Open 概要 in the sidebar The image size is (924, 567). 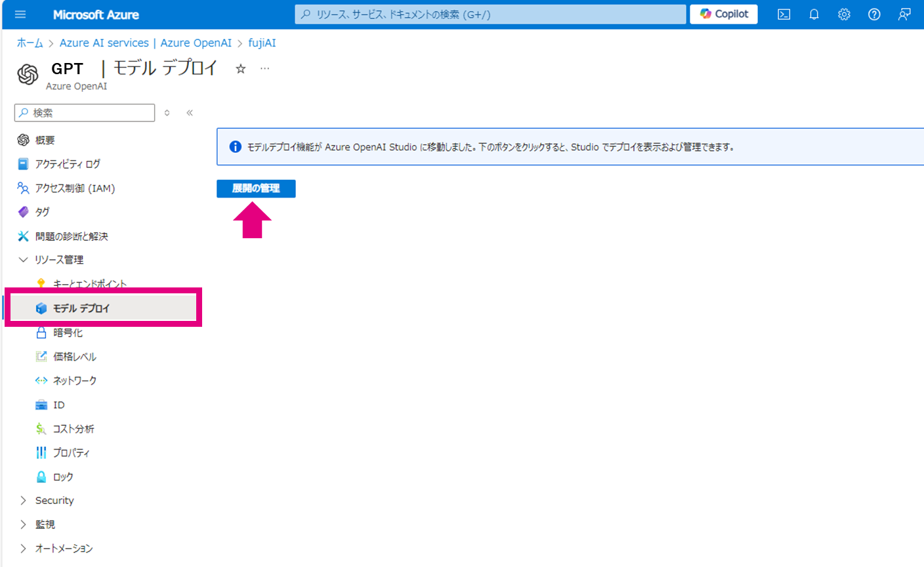coord(45,140)
